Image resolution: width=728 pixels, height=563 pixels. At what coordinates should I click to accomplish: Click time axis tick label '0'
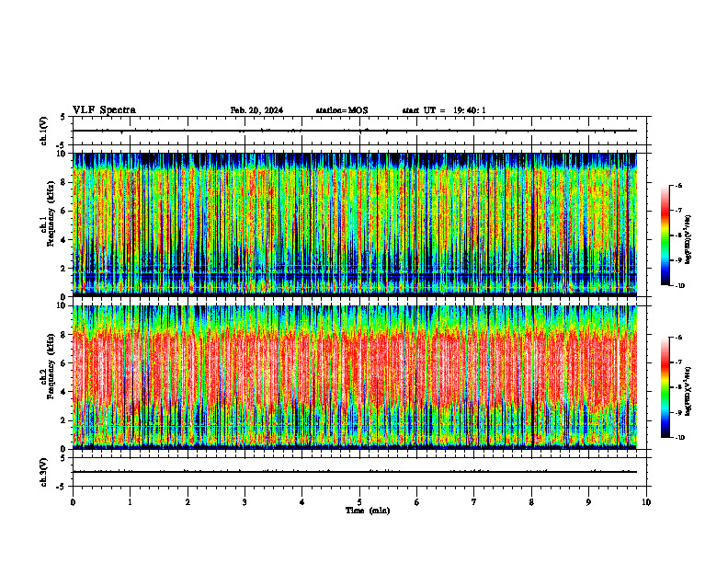[73, 502]
